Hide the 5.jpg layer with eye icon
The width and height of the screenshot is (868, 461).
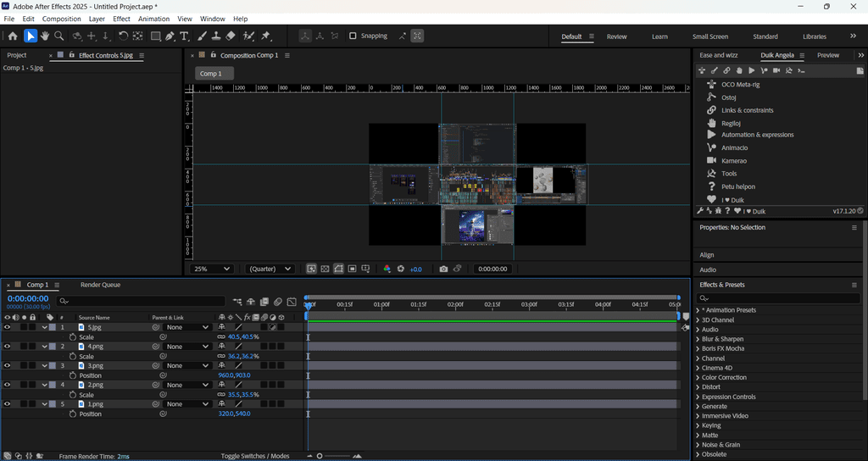point(8,327)
